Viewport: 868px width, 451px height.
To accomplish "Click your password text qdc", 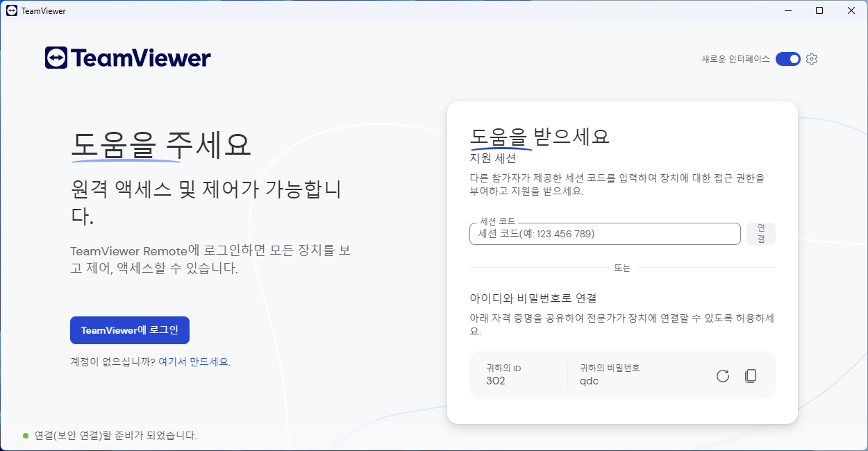I will (588, 381).
